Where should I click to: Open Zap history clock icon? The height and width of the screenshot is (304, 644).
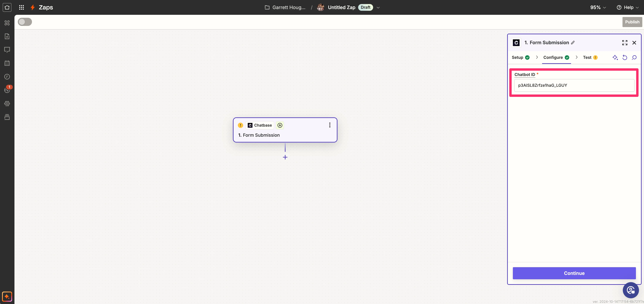(x=7, y=77)
